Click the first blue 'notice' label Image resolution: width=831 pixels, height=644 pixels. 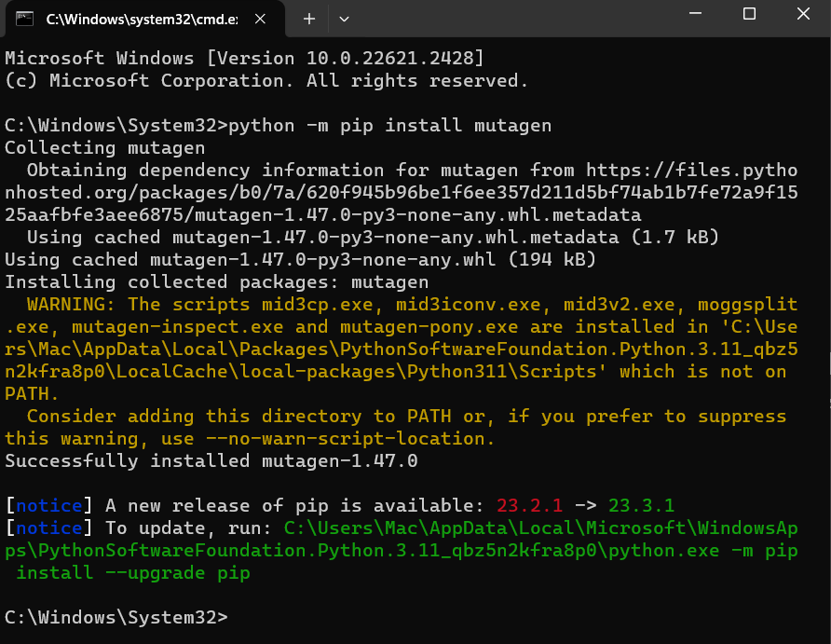pos(48,506)
